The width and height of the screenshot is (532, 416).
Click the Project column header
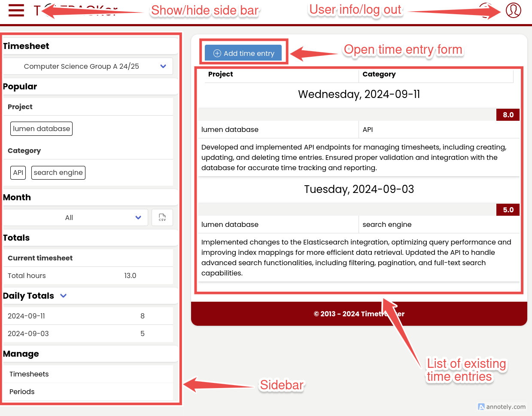click(221, 74)
